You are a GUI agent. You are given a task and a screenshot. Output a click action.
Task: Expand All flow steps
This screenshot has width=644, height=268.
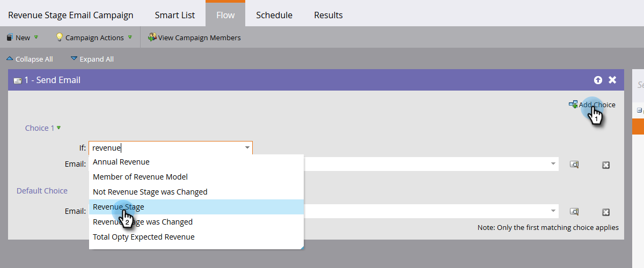tap(92, 59)
